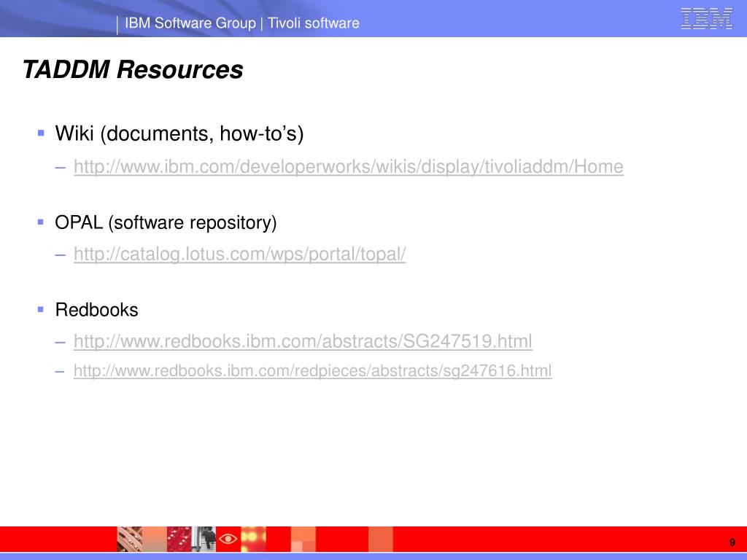The image size is (747, 560).
Task: Click the 'IBM Software Group | Tivoli software' header
Action: [x=242, y=23]
